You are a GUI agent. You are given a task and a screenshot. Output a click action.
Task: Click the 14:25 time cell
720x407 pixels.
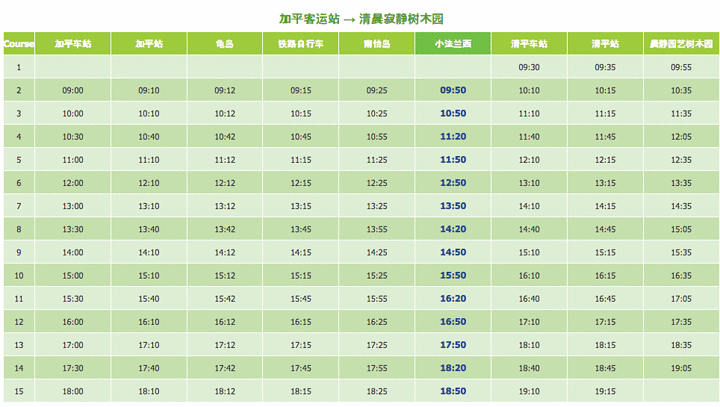pyautogui.click(x=377, y=252)
